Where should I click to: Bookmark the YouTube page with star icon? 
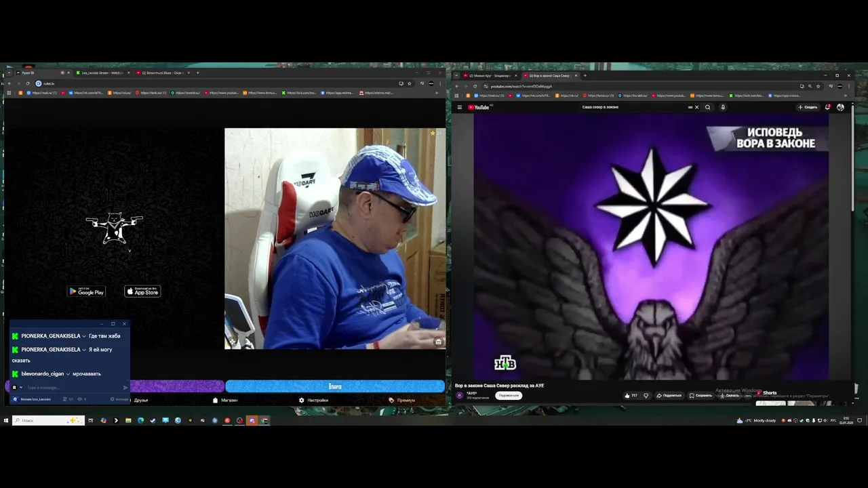(x=818, y=86)
